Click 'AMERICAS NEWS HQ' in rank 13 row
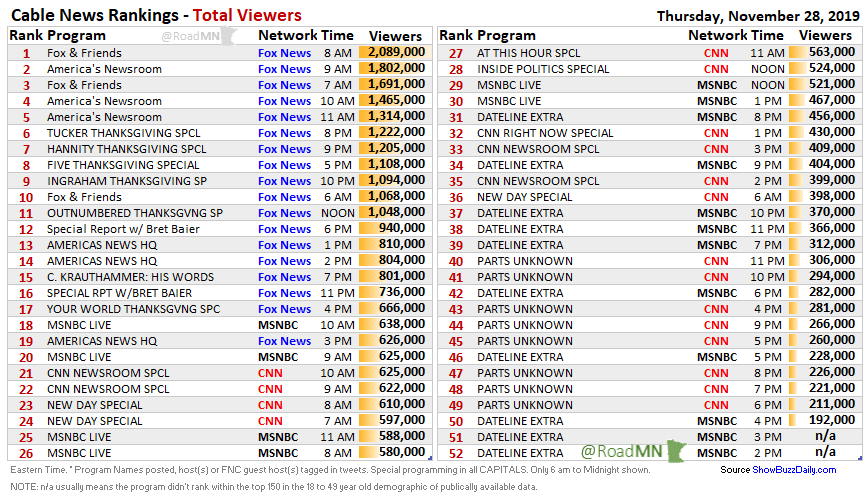Viewport: 867px width, 495px height. point(102,246)
